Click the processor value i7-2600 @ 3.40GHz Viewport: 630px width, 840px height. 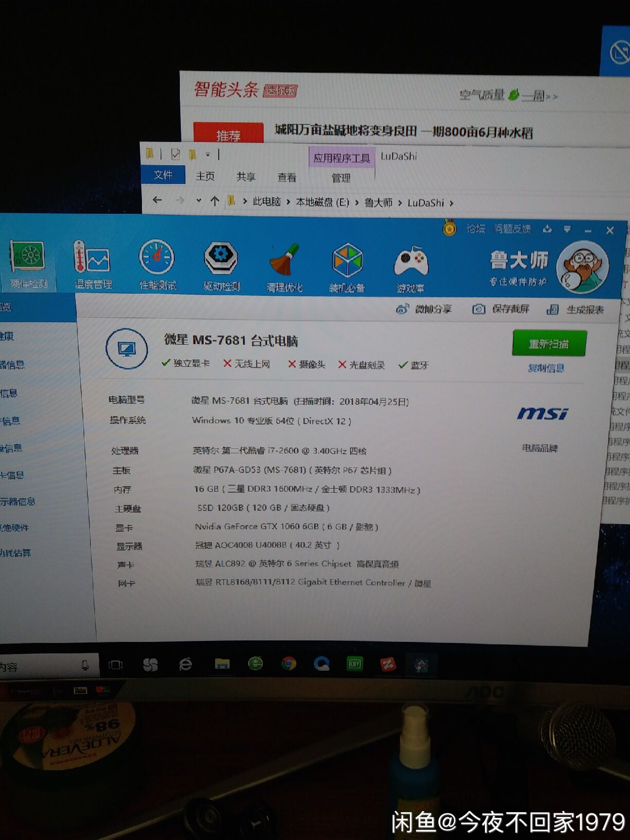coord(279,451)
